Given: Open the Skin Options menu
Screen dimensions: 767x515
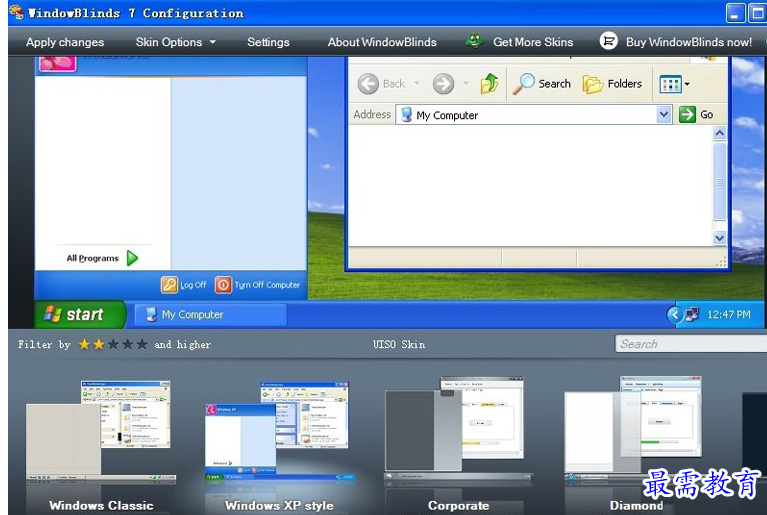Looking at the screenshot, I should (169, 42).
